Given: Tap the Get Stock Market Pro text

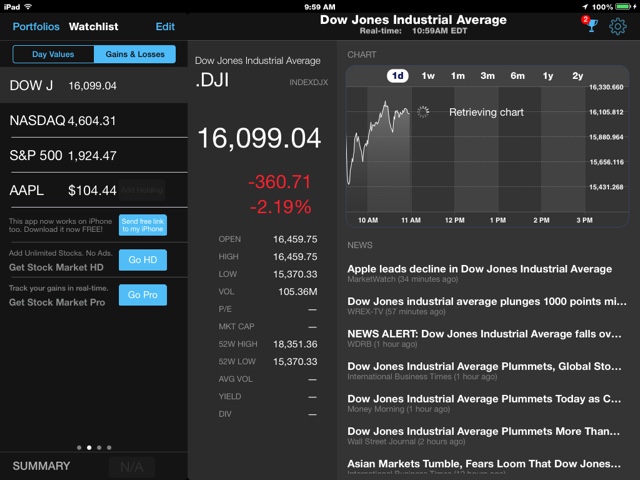Looking at the screenshot, I should point(57,302).
